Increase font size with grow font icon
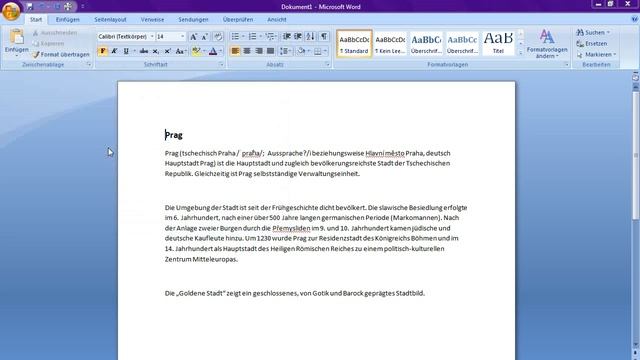640x360 pixels. pos(193,37)
